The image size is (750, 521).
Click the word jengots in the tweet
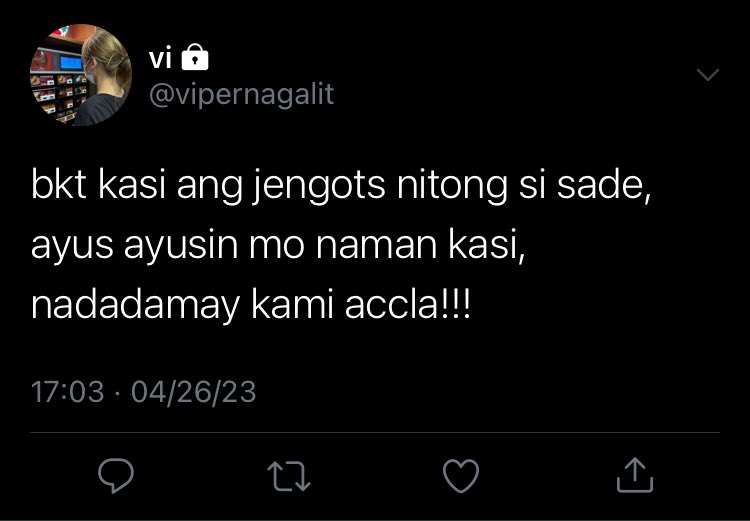(x=319, y=186)
